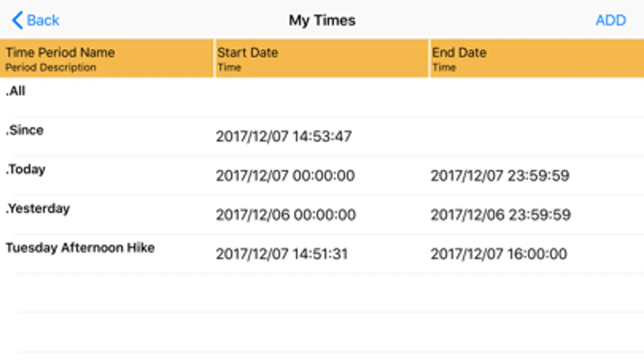
Task: Click the .Yesterday start date value
Action: pyautogui.click(x=286, y=215)
